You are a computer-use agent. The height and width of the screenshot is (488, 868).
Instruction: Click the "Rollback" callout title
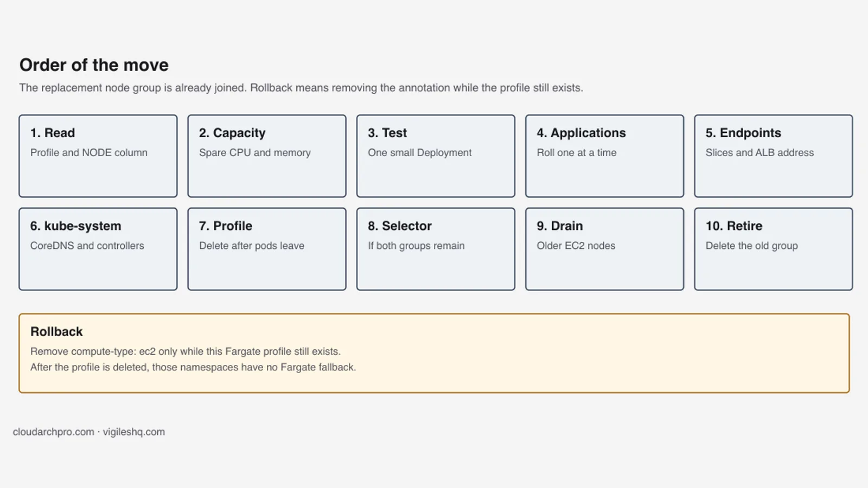point(56,332)
